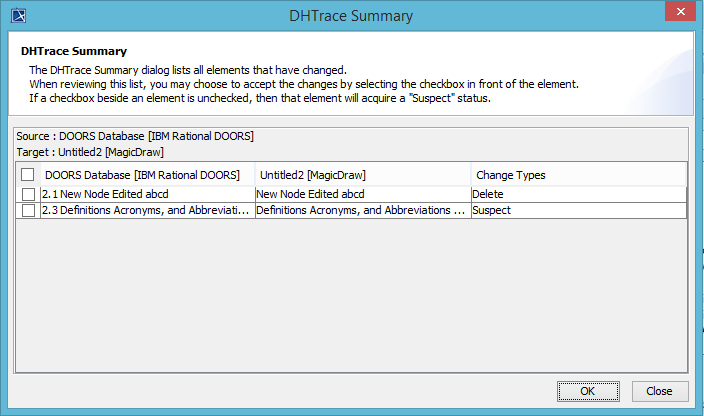Check the box for 2.1 New Node Edited abcd
This screenshot has width=704, height=416.
point(28,194)
